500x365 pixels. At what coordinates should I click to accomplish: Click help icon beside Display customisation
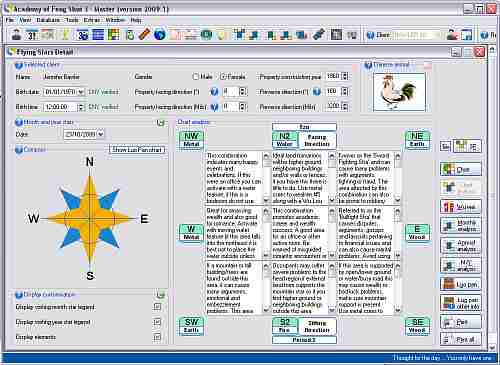pos(19,295)
